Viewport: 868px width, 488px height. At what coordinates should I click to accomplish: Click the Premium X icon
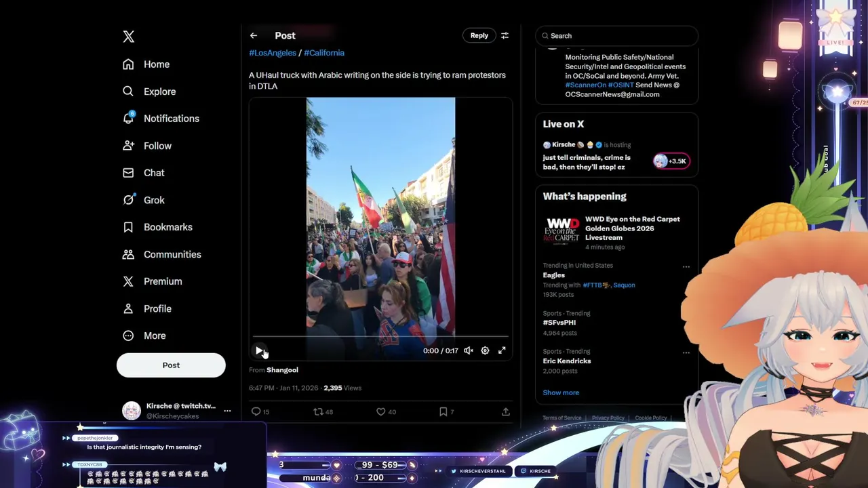pyautogui.click(x=128, y=281)
